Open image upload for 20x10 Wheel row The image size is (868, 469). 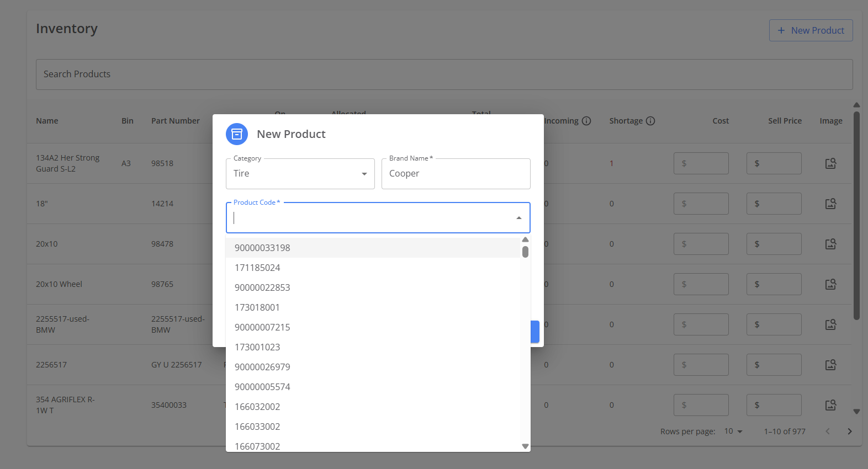pyautogui.click(x=830, y=284)
